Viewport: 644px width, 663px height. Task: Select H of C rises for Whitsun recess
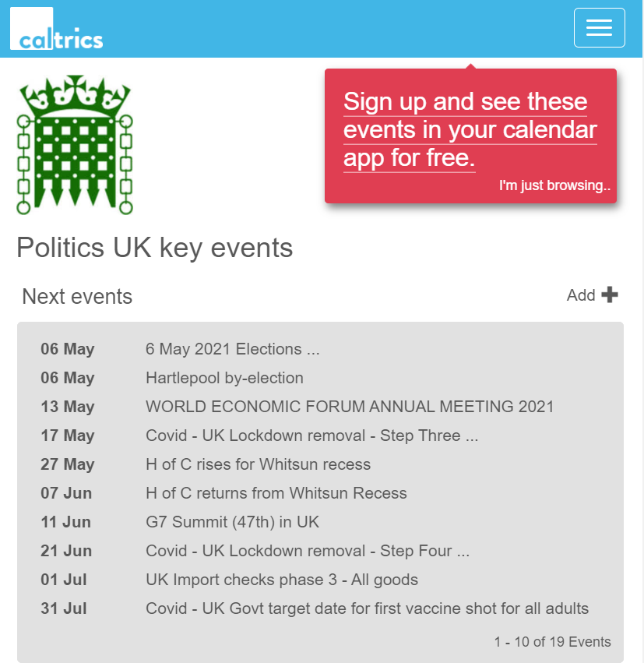coord(258,464)
